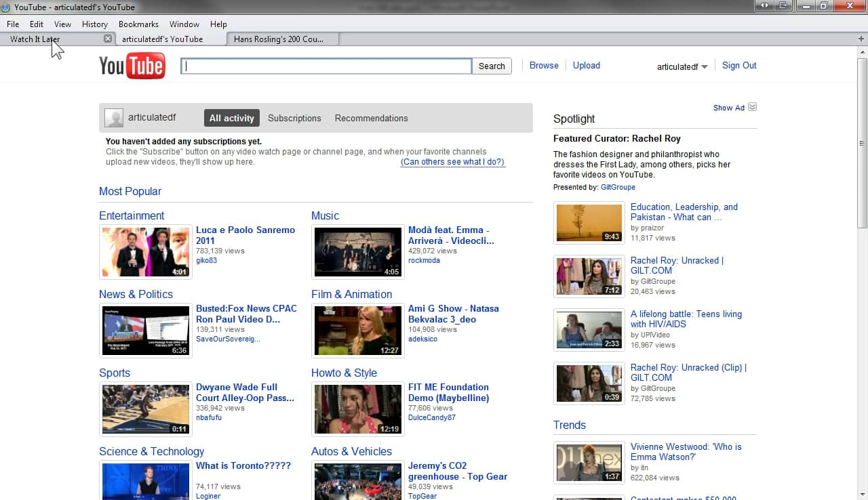Open the Help menu
The image size is (868, 500).
pos(218,24)
